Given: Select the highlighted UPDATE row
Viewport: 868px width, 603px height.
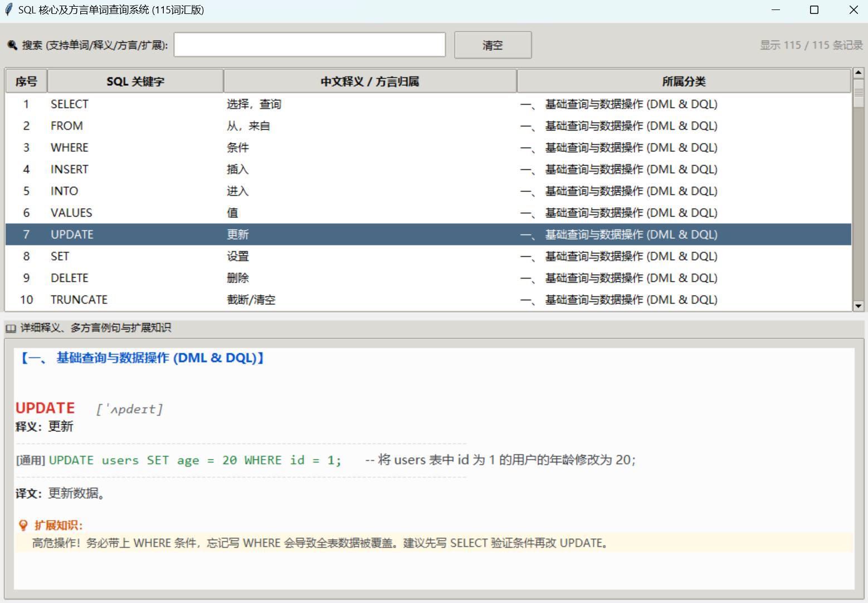Looking at the screenshot, I should [x=428, y=235].
